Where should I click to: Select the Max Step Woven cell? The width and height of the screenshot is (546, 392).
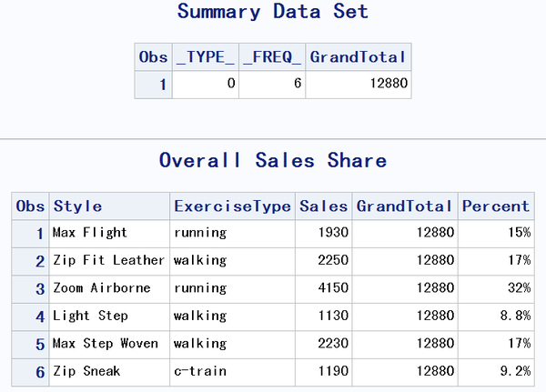(x=106, y=344)
